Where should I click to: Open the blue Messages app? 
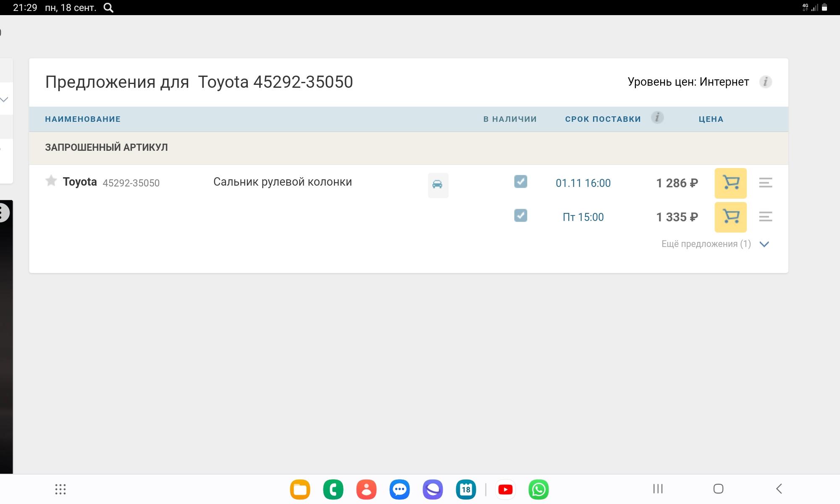399,489
